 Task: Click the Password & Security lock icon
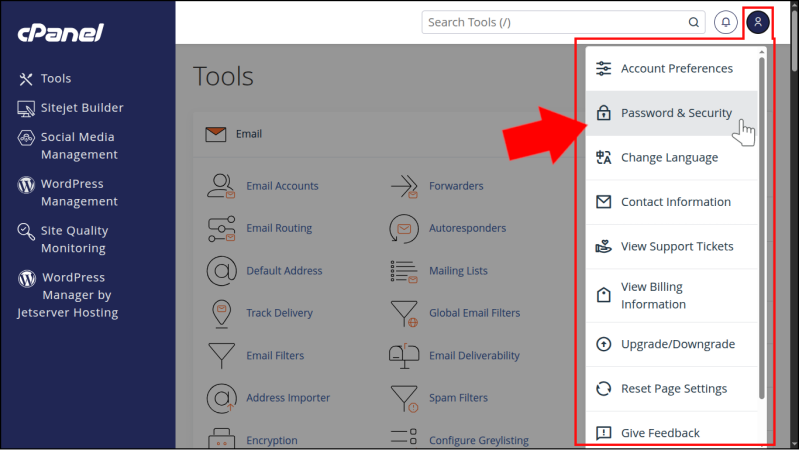tap(603, 113)
